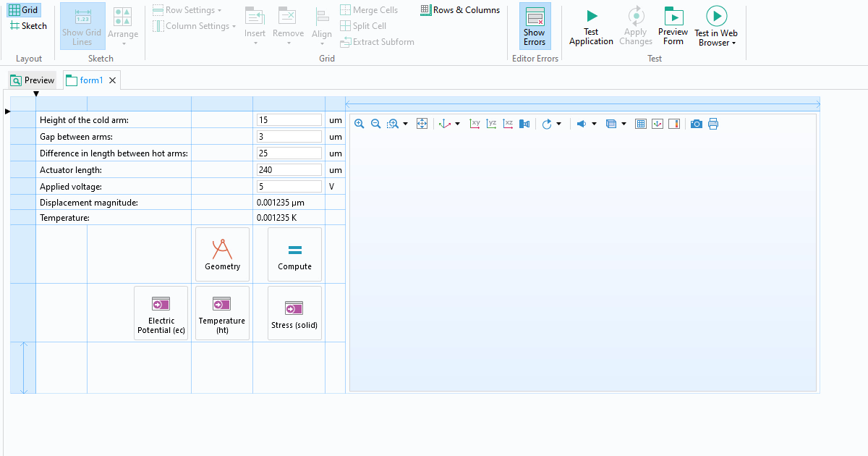Select the form1 tab
The height and width of the screenshot is (456, 868).
pyautogui.click(x=87, y=80)
